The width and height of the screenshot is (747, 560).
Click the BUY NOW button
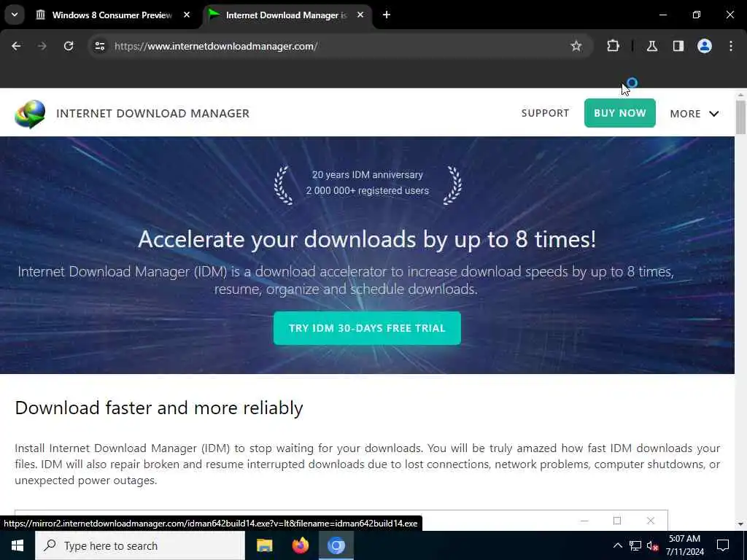pos(620,113)
